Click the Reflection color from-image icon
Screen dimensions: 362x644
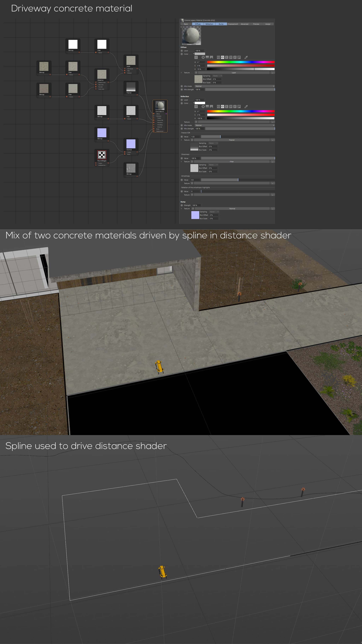[x=211, y=106]
